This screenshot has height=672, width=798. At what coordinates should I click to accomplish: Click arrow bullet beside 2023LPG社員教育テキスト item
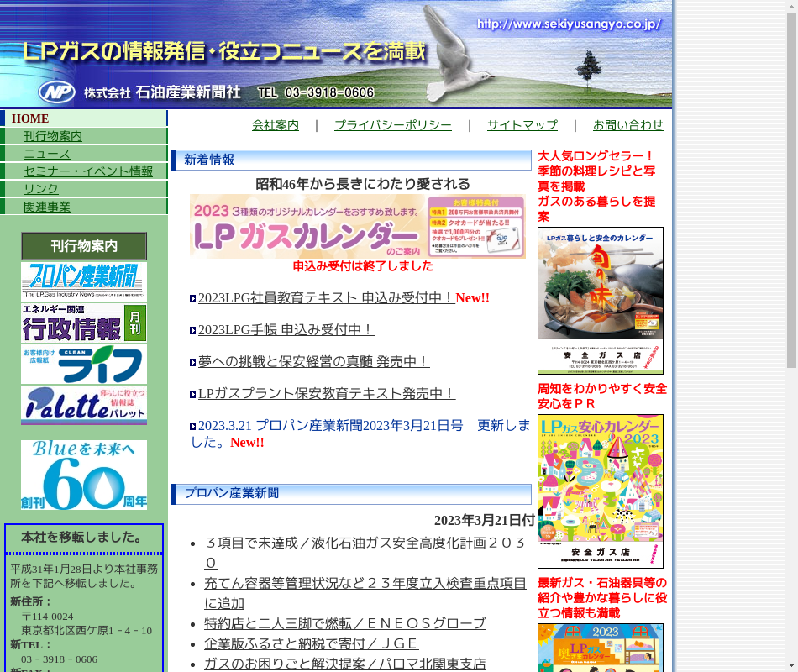click(x=193, y=299)
